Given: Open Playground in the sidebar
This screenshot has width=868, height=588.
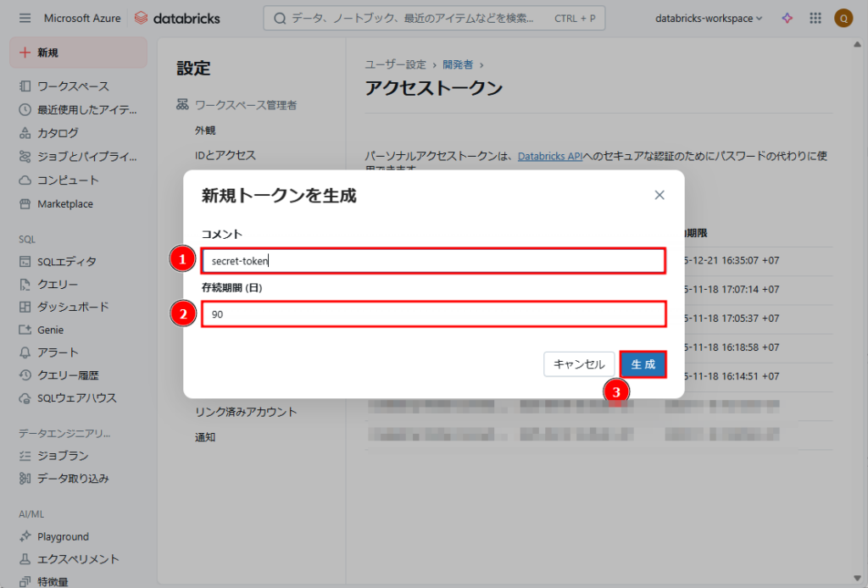Looking at the screenshot, I should point(63,536).
